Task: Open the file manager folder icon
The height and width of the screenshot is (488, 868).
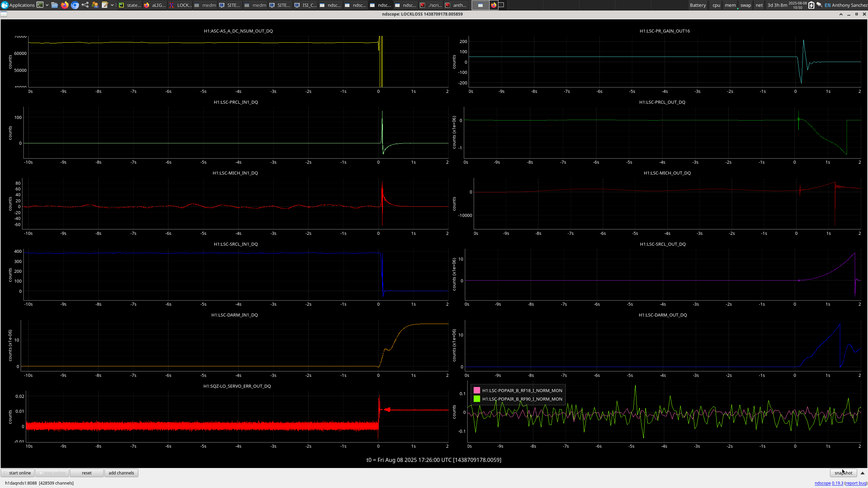Action: tap(55, 5)
